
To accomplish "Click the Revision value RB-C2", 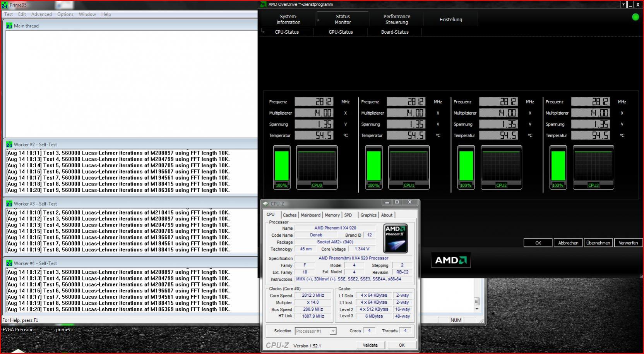I will click(402, 272).
